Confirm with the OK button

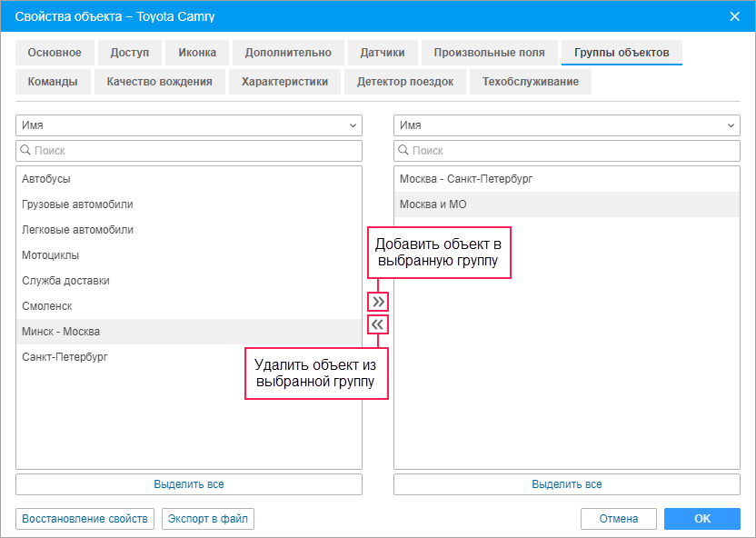[701, 519]
